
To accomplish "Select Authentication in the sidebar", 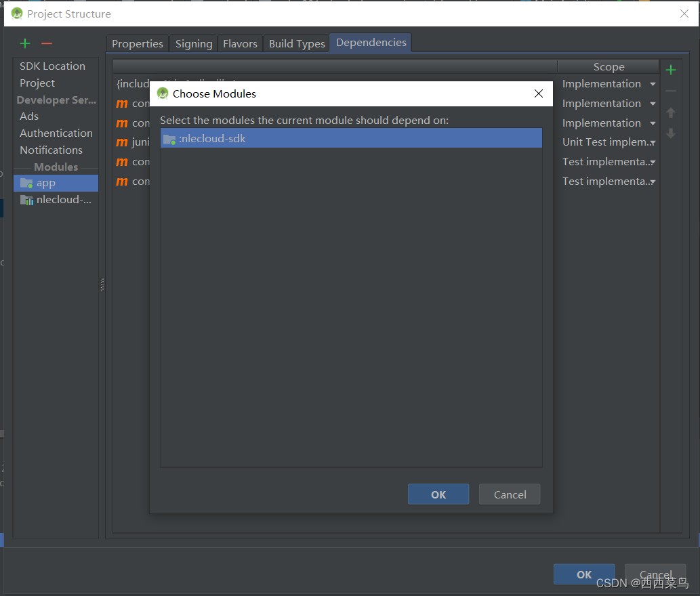I will (x=56, y=133).
